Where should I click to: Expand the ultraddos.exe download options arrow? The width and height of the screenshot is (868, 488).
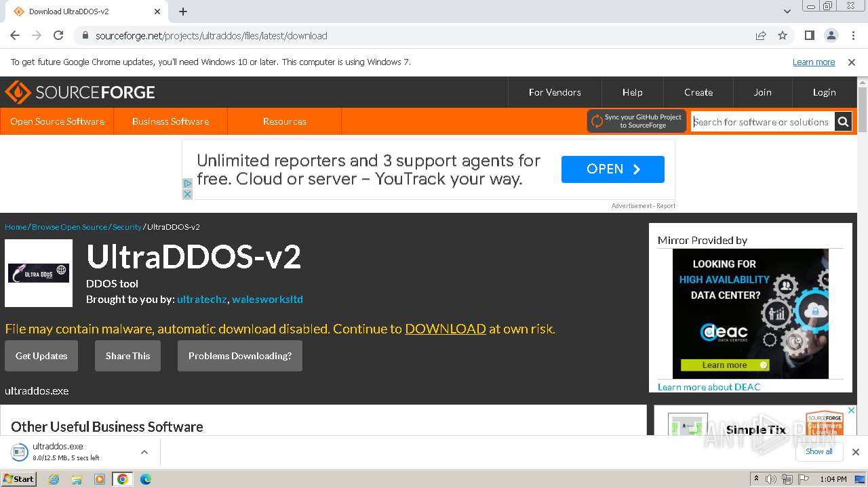pos(144,452)
